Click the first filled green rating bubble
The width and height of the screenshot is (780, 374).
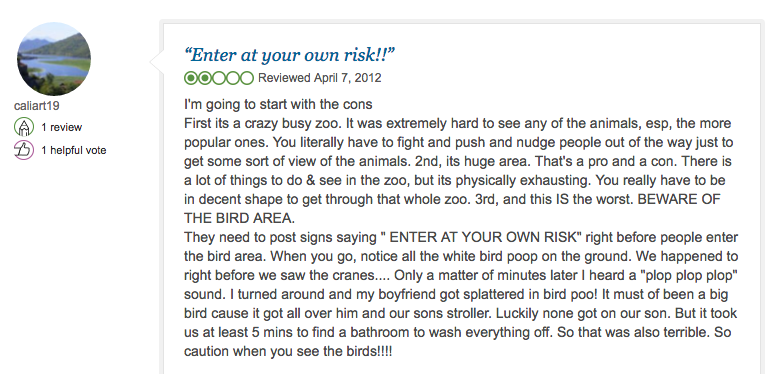pyautogui.click(x=191, y=78)
